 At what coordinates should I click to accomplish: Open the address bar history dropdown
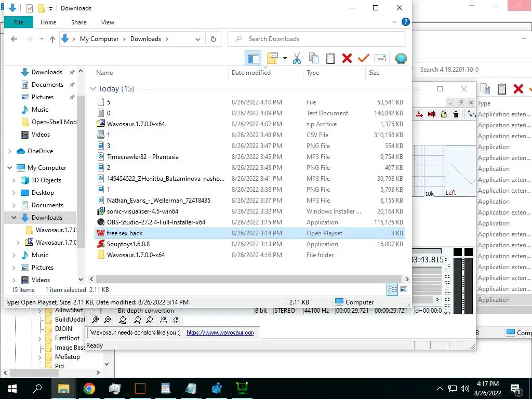click(x=198, y=39)
